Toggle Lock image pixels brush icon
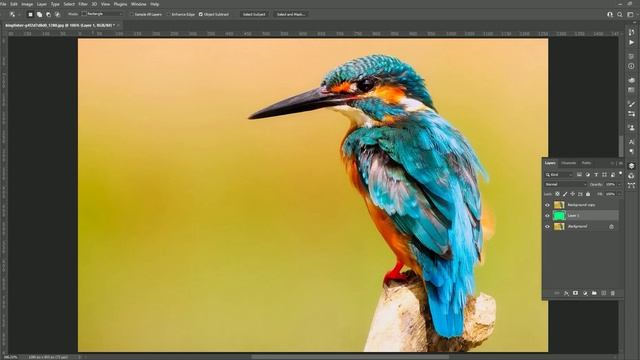This screenshot has width=640, height=360. [x=565, y=194]
